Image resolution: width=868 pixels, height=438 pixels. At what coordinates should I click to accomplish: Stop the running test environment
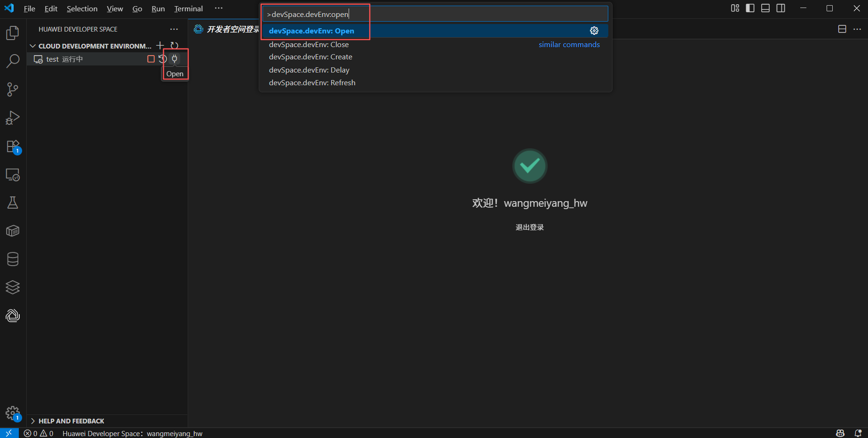tap(151, 59)
